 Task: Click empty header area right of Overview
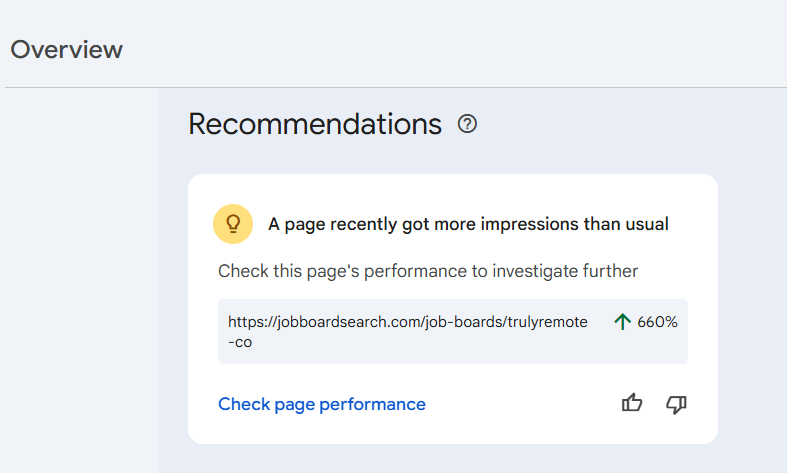(x=450, y=45)
